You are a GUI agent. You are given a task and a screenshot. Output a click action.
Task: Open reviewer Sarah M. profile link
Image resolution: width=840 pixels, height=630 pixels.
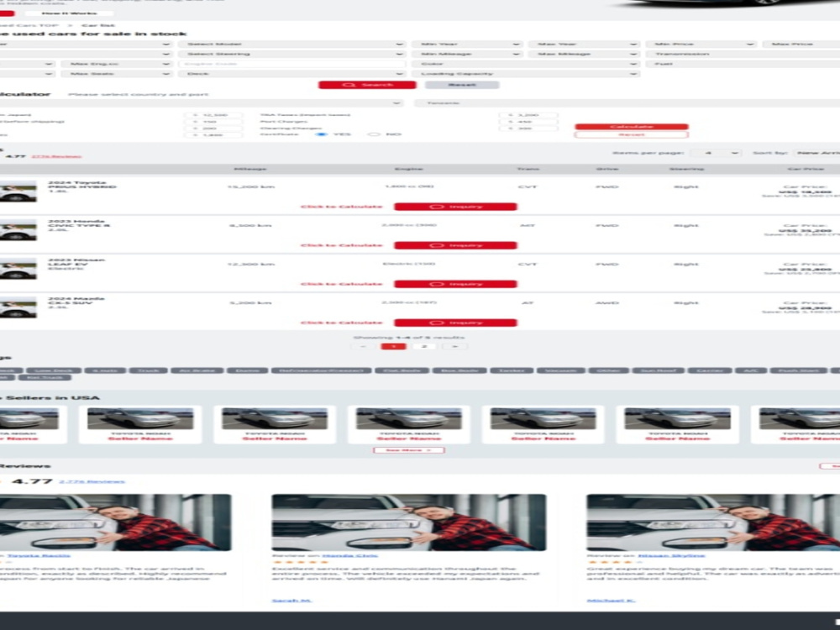click(291, 601)
